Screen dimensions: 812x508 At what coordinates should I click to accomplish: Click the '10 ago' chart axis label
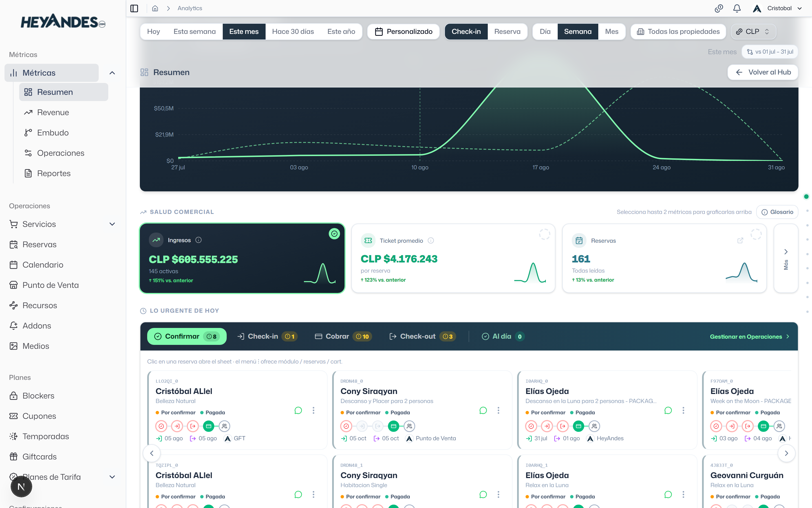[420, 167]
